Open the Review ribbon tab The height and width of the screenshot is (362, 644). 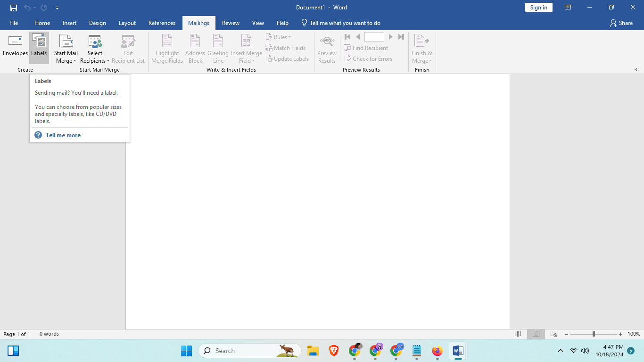231,23
